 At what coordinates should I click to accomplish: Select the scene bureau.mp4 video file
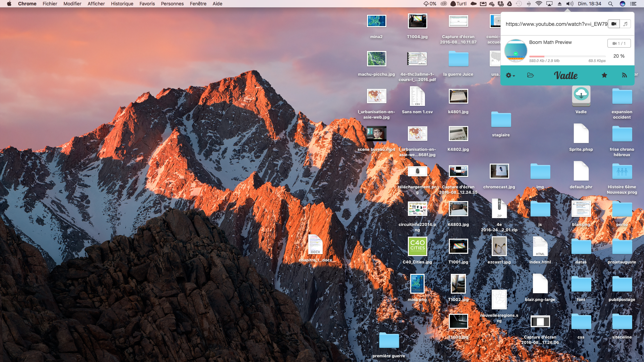click(x=376, y=133)
